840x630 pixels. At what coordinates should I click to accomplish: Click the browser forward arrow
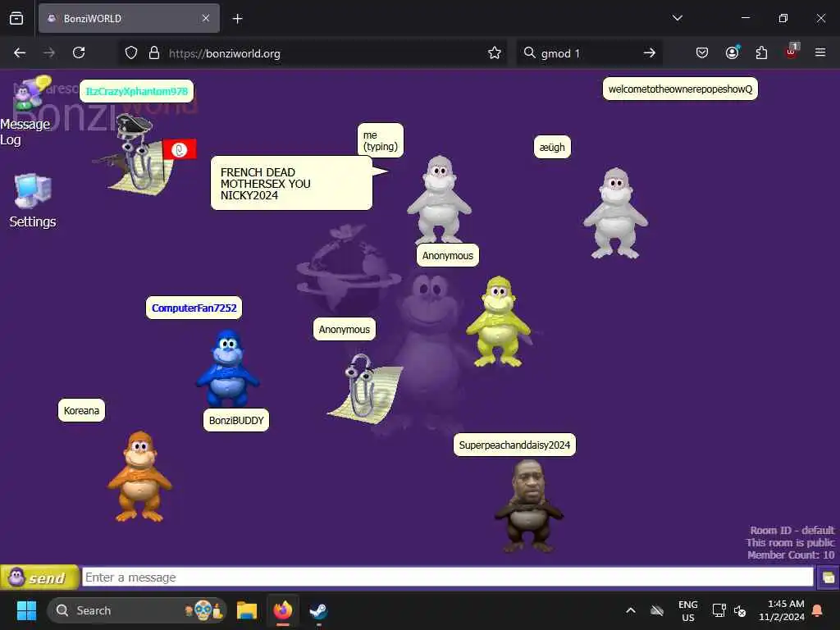pyautogui.click(x=49, y=52)
